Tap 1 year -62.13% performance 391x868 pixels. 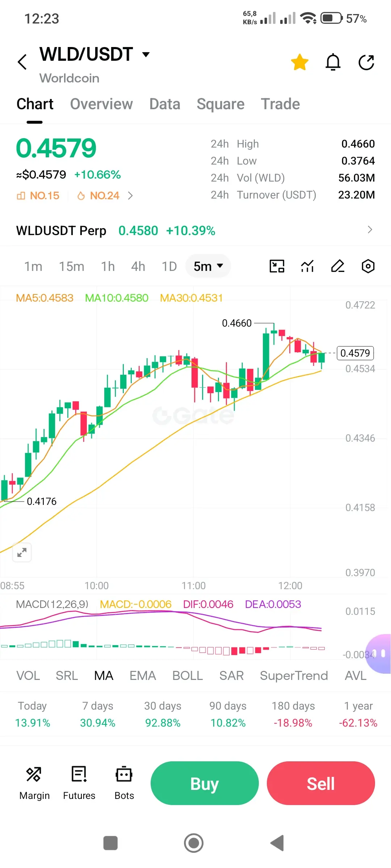[358, 714]
